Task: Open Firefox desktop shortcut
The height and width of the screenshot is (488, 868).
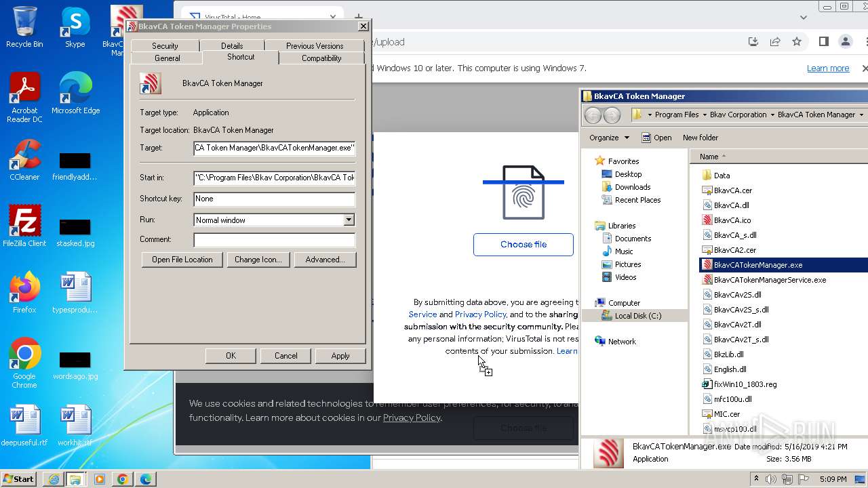Action: 24,293
